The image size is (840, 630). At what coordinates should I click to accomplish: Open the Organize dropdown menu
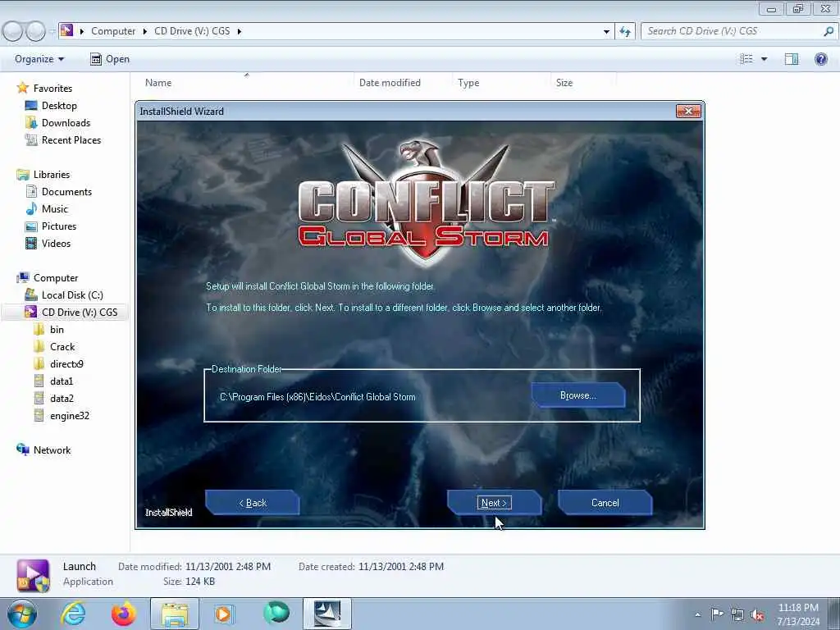coord(39,59)
